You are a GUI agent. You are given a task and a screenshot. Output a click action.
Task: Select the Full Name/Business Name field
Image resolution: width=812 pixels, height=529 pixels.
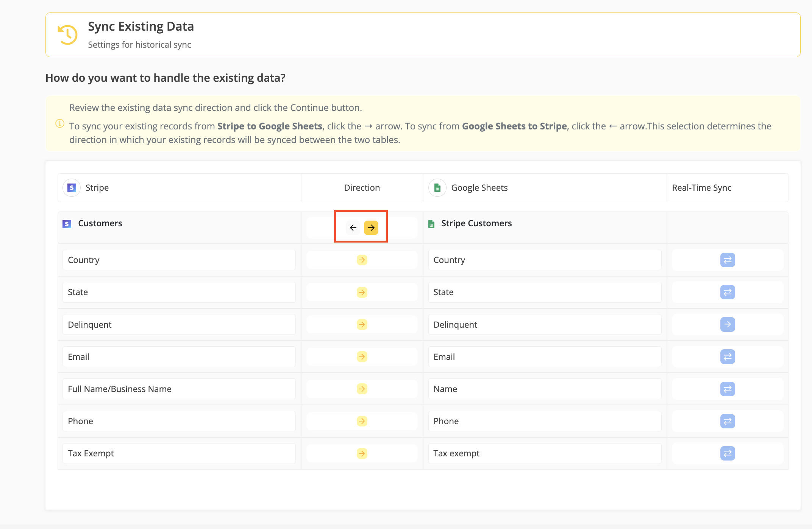[x=179, y=389]
